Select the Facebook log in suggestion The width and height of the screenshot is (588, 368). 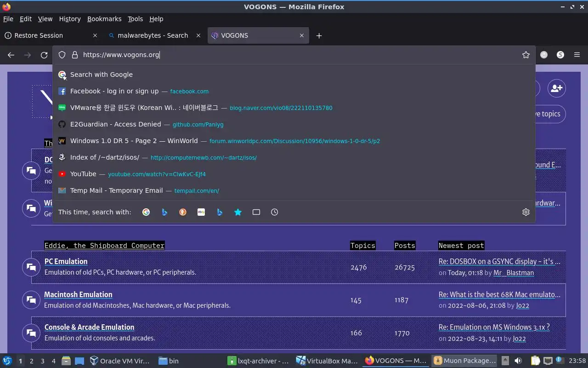click(x=294, y=91)
